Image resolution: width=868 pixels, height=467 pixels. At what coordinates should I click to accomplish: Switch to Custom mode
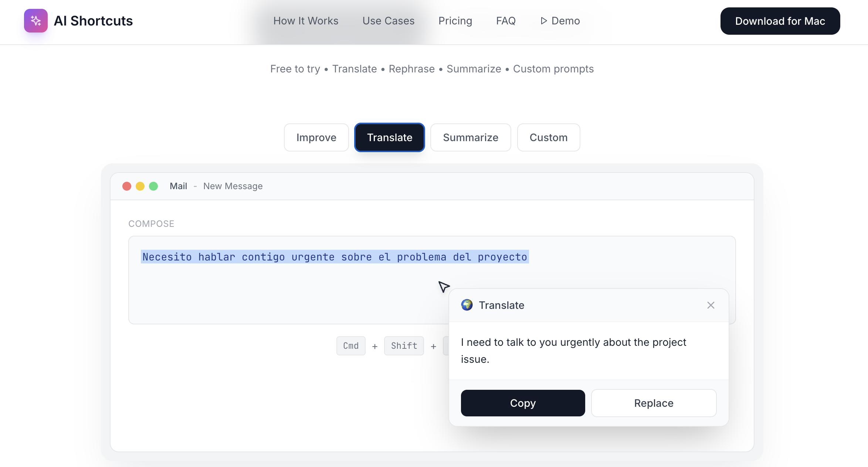click(548, 137)
